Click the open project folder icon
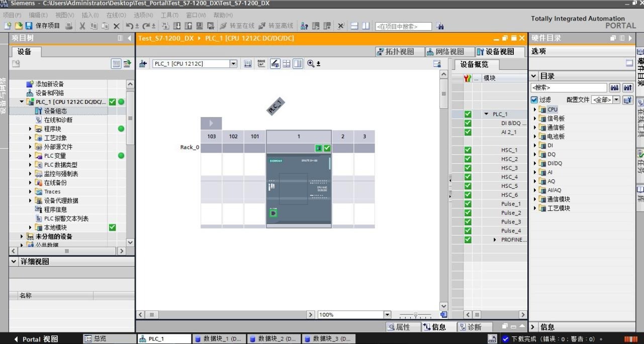This screenshot has height=344, width=644. [x=18, y=26]
